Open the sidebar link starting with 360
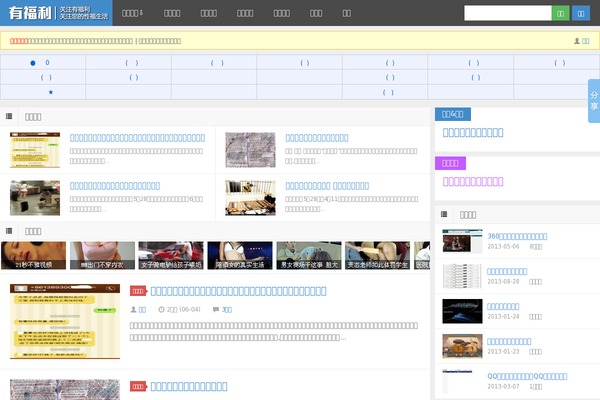Viewport: 600px width, 400px height. pos(517,236)
